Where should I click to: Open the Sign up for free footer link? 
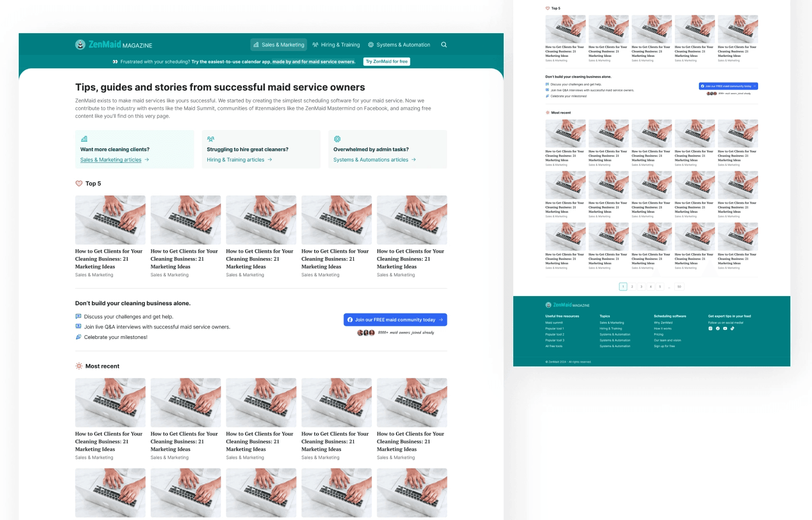[664, 346]
